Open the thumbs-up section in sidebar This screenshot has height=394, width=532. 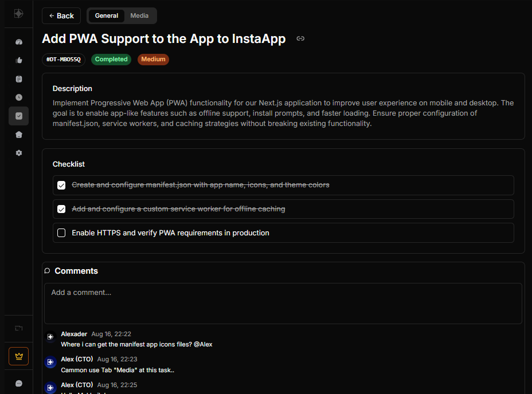[19, 60]
